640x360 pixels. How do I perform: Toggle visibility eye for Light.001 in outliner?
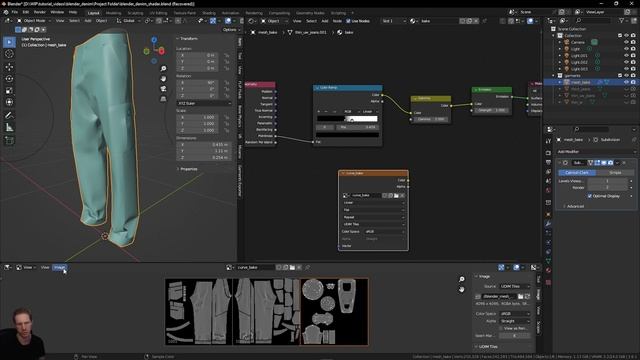(626, 56)
